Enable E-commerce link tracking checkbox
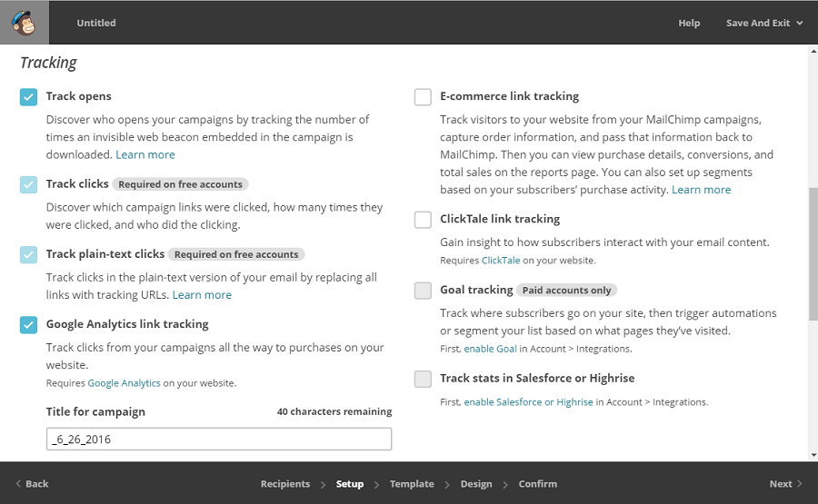 coord(423,97)
